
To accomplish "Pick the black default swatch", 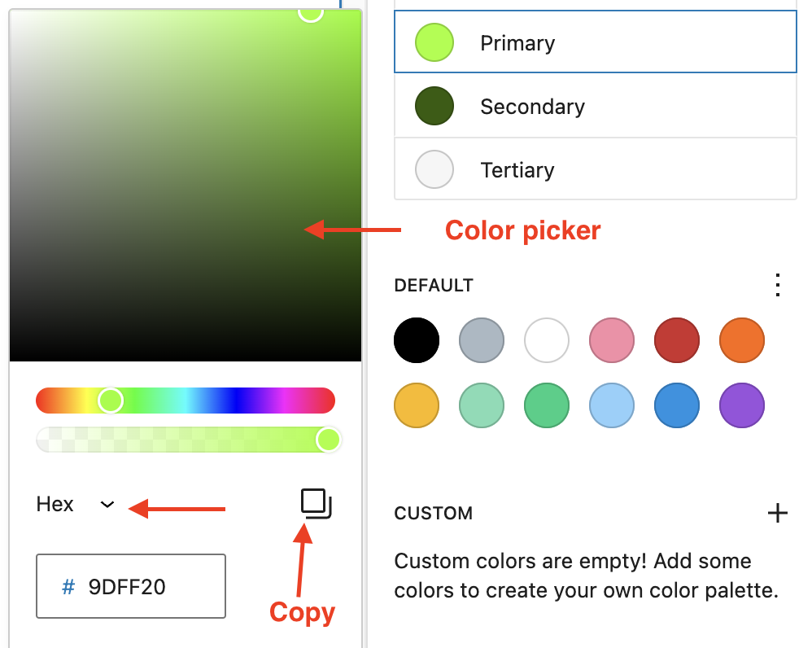I will 416,340.
